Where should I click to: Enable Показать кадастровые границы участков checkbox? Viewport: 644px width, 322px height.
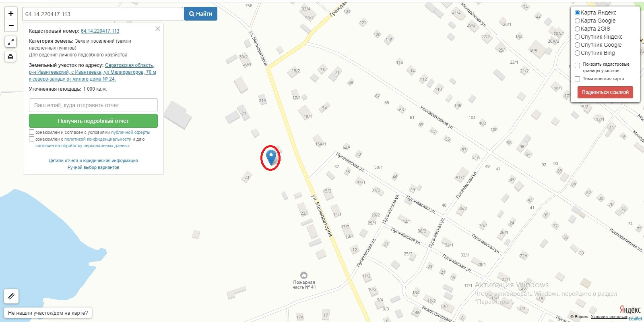577,65
